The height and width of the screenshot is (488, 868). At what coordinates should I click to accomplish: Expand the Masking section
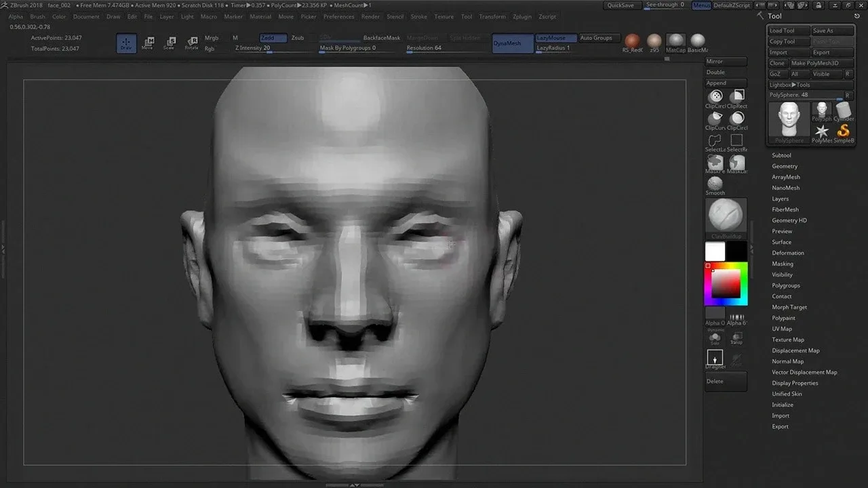pos(783,264)
